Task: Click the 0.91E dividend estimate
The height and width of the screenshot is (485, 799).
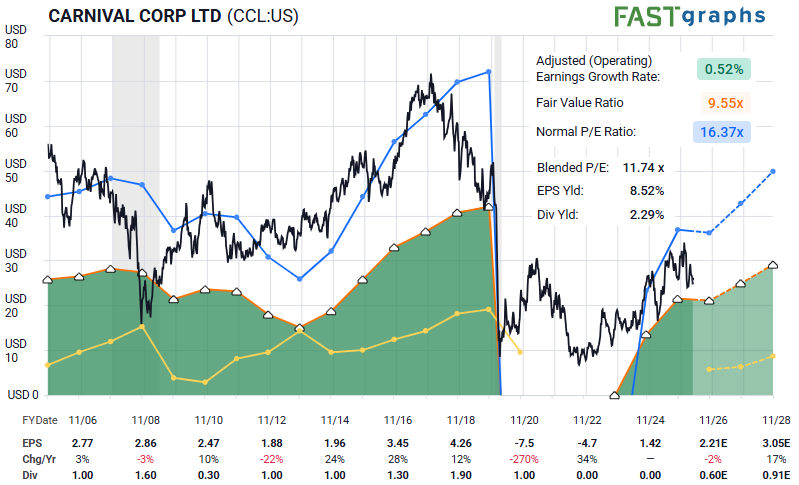Action: [777, 475]
